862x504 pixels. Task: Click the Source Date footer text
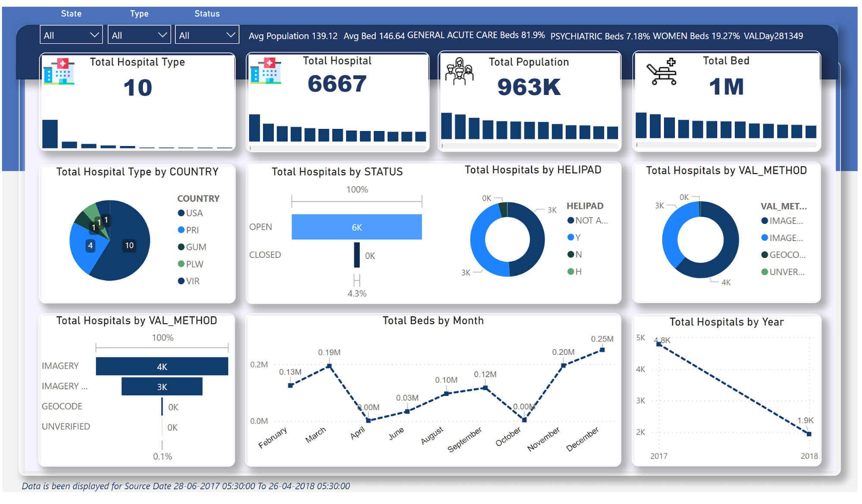(186, 486)
